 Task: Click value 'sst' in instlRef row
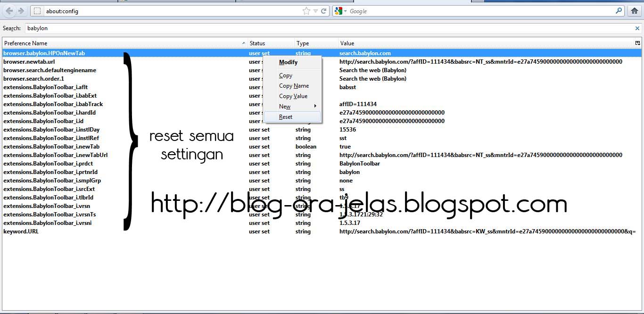click(343, 138)
